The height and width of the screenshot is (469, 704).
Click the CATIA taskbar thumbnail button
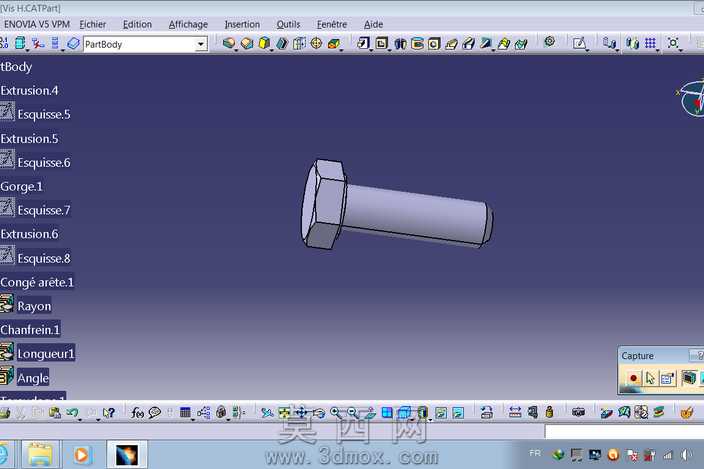[127, 455]
